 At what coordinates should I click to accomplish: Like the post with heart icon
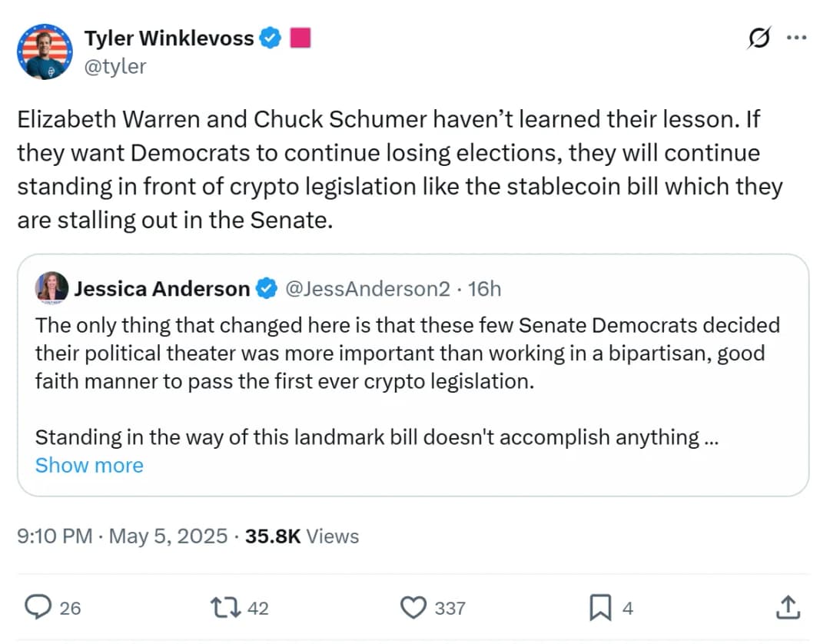(x=415, y=608)
